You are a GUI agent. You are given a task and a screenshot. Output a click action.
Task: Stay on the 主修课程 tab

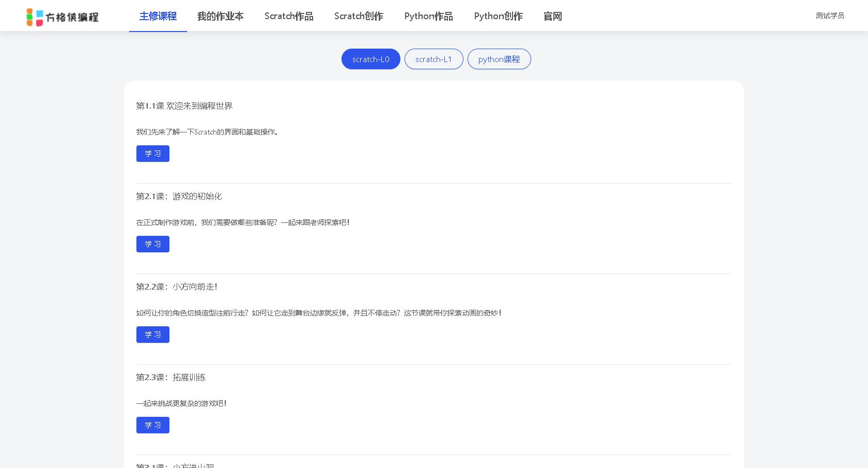(158, 16)
